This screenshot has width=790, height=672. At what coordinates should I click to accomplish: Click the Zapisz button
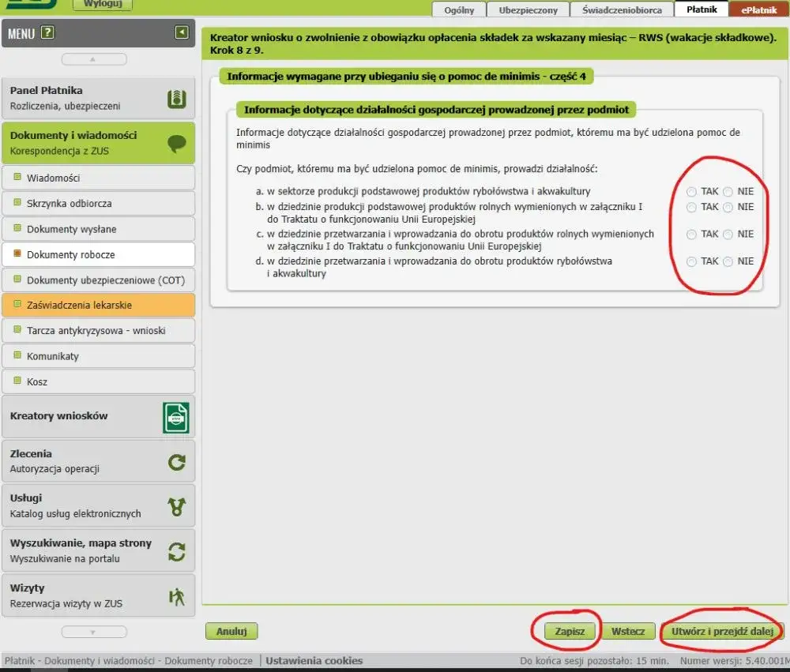coord(570,632)
